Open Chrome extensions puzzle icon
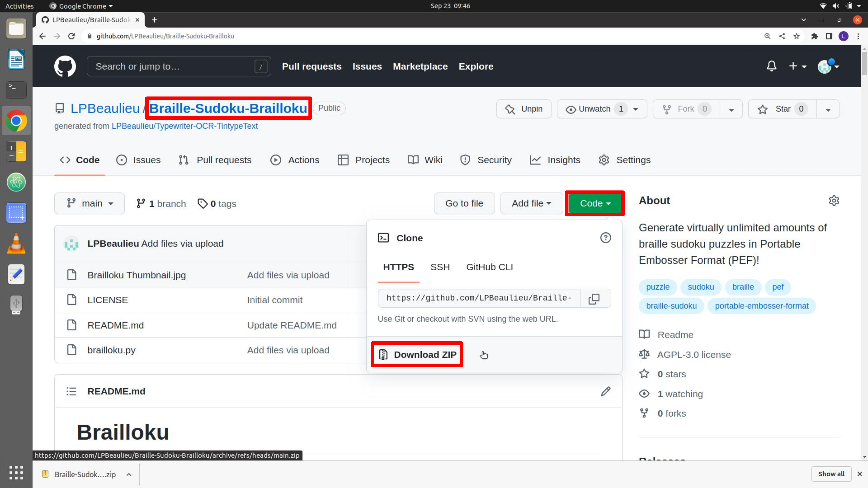868x488 pixels. (814, 36)
